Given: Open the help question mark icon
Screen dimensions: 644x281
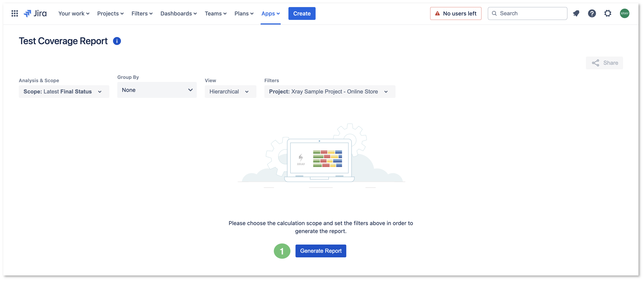Looking at the screenshot, I should click(592, 13).
